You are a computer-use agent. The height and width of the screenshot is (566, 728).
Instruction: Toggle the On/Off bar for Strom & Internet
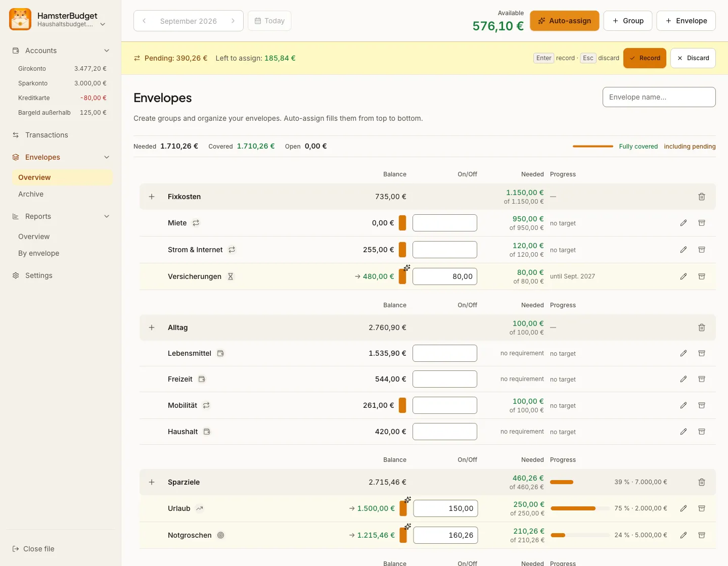(402, 250)
